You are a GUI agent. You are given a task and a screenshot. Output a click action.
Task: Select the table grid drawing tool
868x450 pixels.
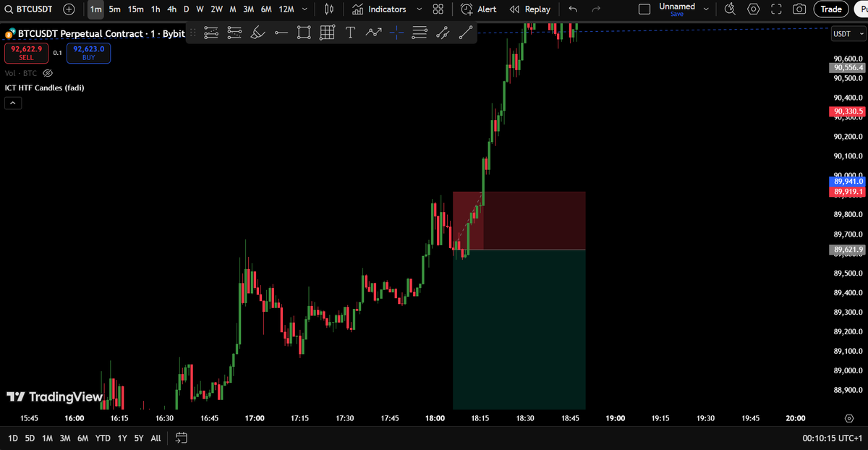click(x=327, y=33)
